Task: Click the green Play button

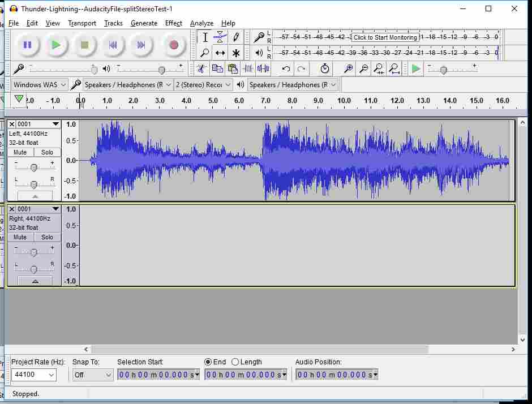Action: [x=55, y=45]
